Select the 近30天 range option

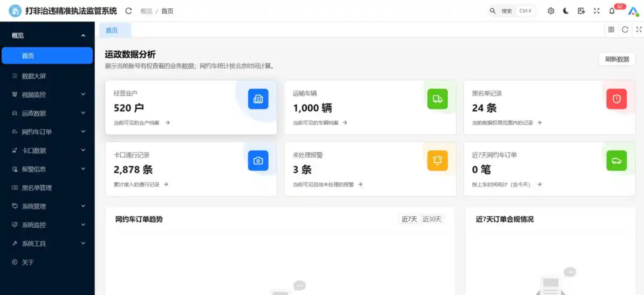tap(432, 219)
